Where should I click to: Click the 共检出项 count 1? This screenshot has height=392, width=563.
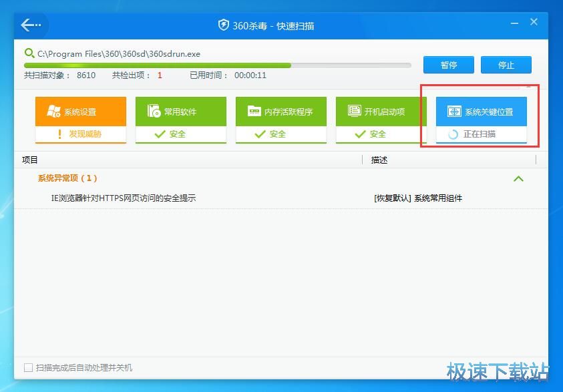point(160,75)
